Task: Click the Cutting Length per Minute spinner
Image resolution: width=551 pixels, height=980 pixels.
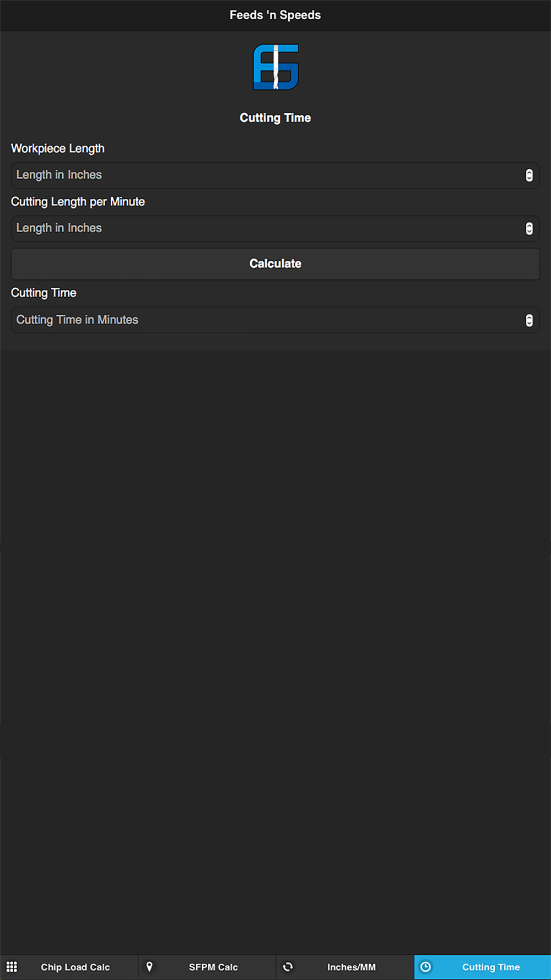Action: coord(529,228)
